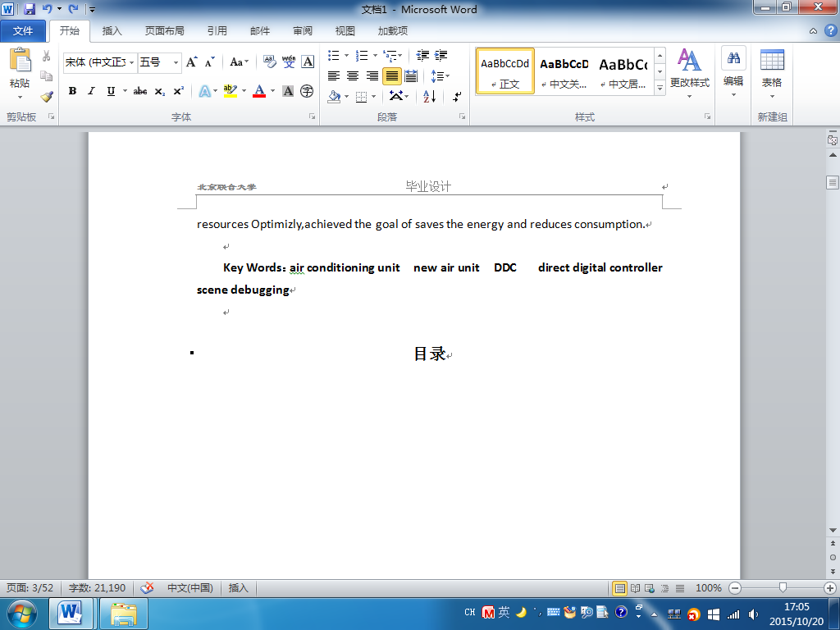Align text left
Screen dimensions: 840x630
[x=334, y=76]
